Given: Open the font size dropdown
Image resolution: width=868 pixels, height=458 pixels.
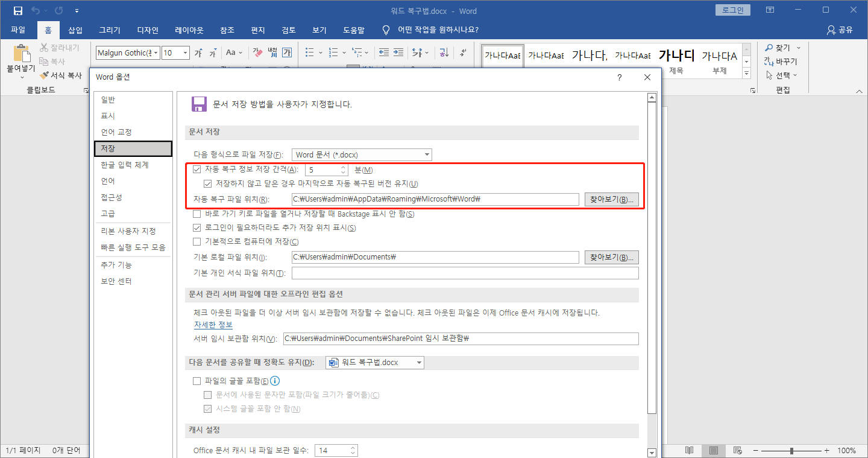Looking at the screenshot, I should point(184,52).
